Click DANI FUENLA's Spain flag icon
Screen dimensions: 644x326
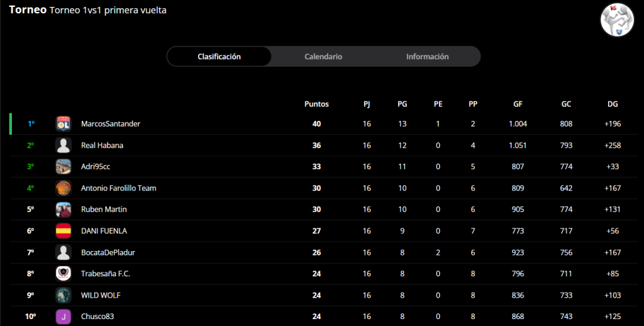point(64,230)
